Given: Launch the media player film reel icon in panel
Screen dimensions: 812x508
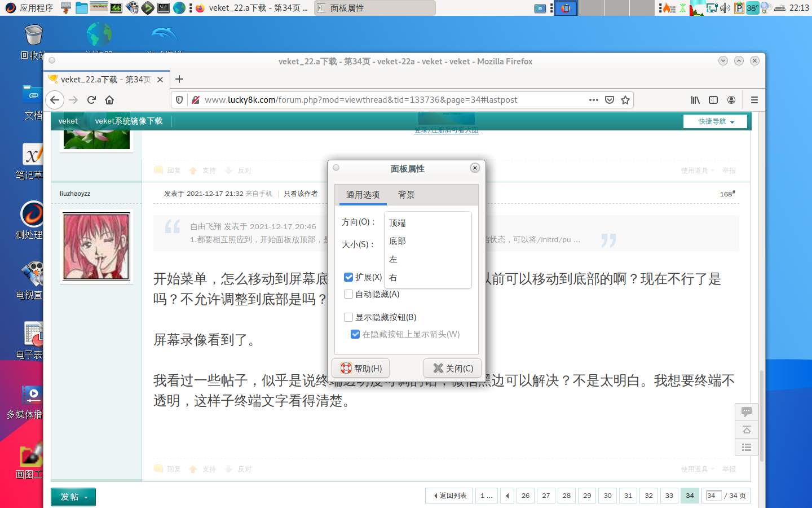Looking at the screenshot, I should 133,8.
